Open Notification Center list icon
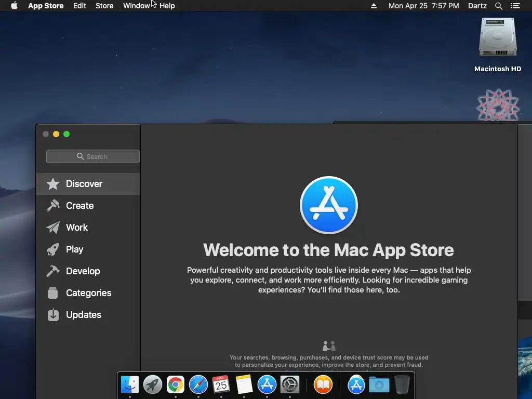The width and height of the screenshot is (532, 399). point(515,6)
